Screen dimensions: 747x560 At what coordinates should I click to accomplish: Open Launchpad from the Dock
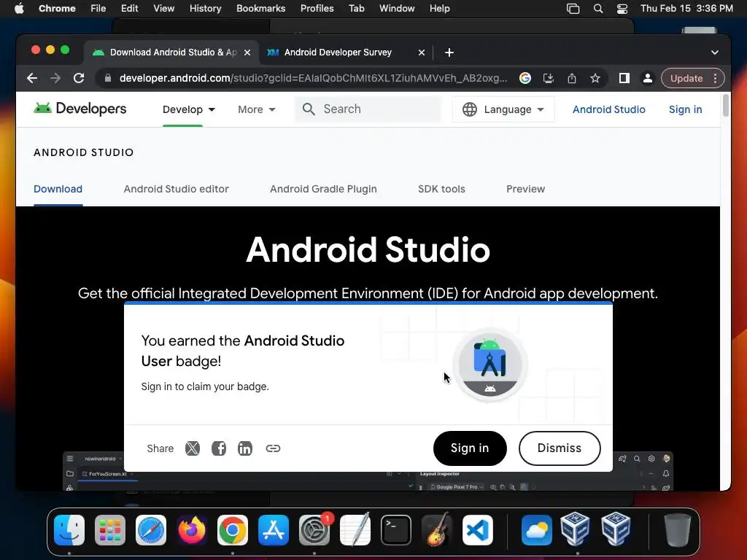click(x=110, y=530)
